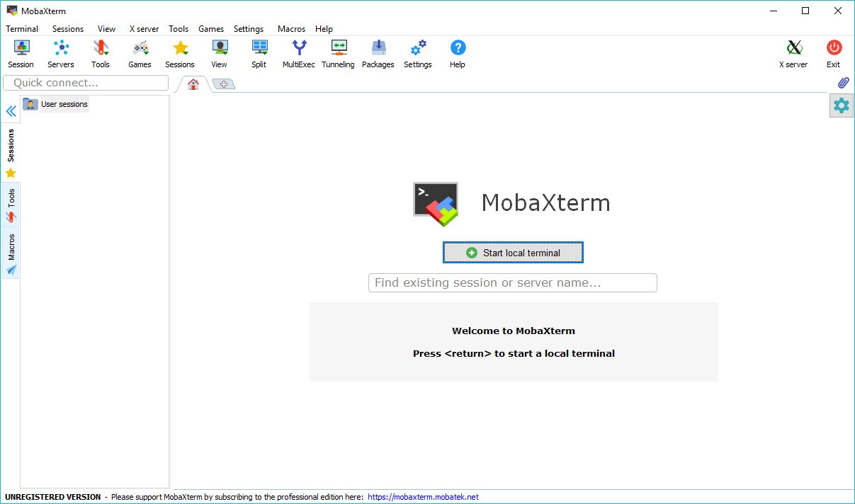Open the Games toolbar icon
The width and height of the screenshot is (855, 504).
(x=140, y=54)
